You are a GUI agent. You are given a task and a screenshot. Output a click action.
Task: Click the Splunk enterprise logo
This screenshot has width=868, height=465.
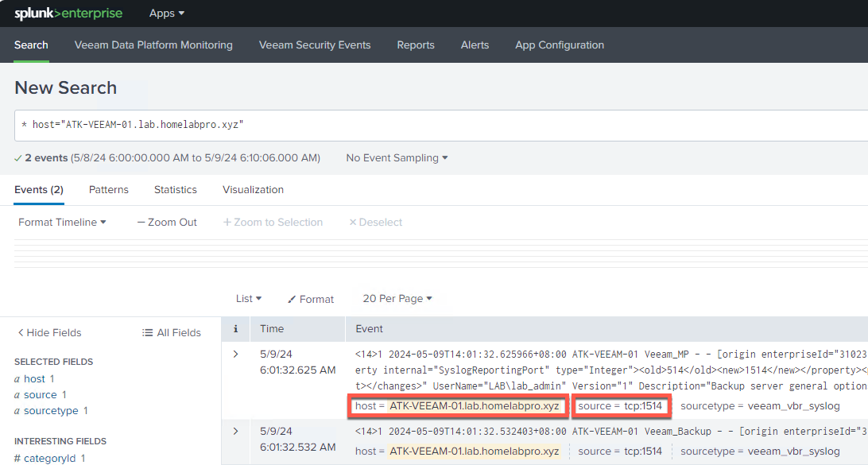point(68,14)
